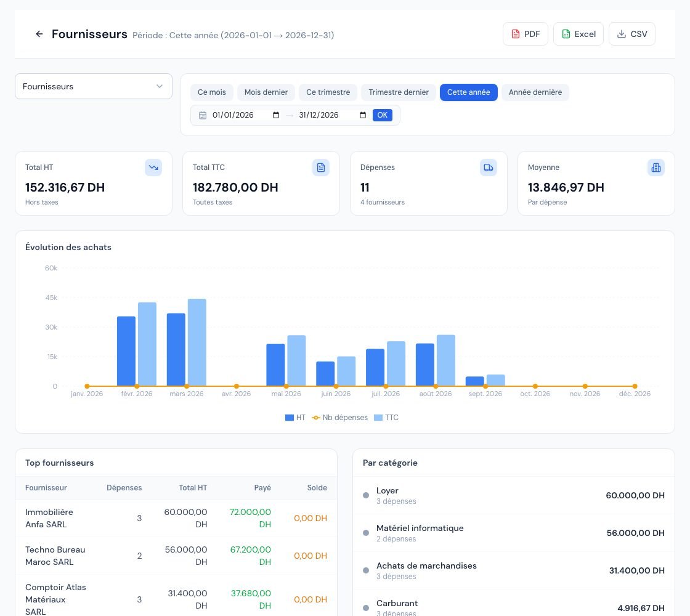Switch to Trimestre dernier period
The image size is (690, 616).
click(x=398, y=92)
